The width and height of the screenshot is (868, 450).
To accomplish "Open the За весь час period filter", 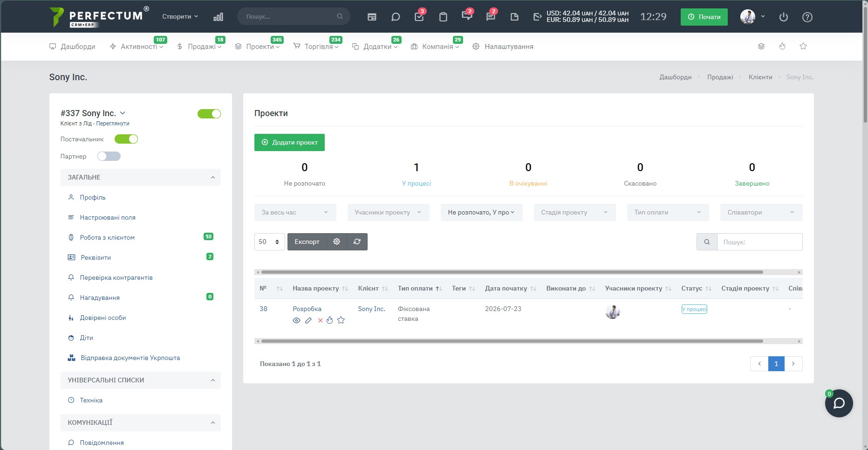I will click(x=295, y=213).
